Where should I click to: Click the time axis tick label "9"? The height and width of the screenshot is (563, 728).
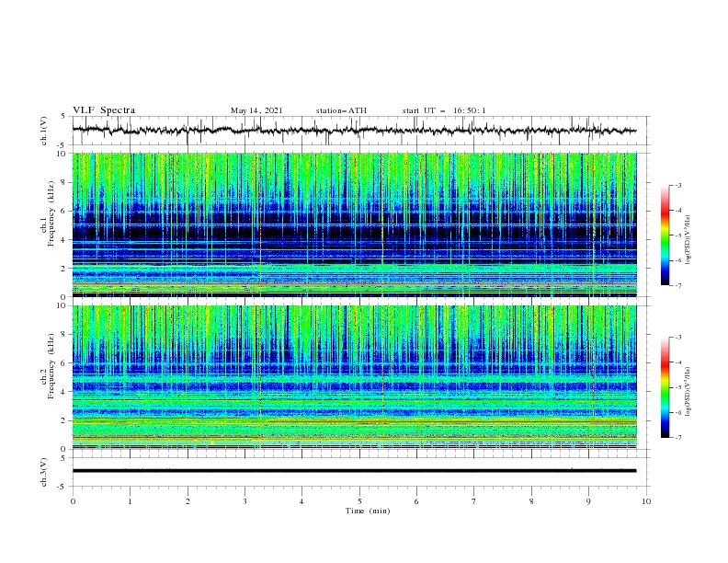pyautogui.click(x=588, y=501)
